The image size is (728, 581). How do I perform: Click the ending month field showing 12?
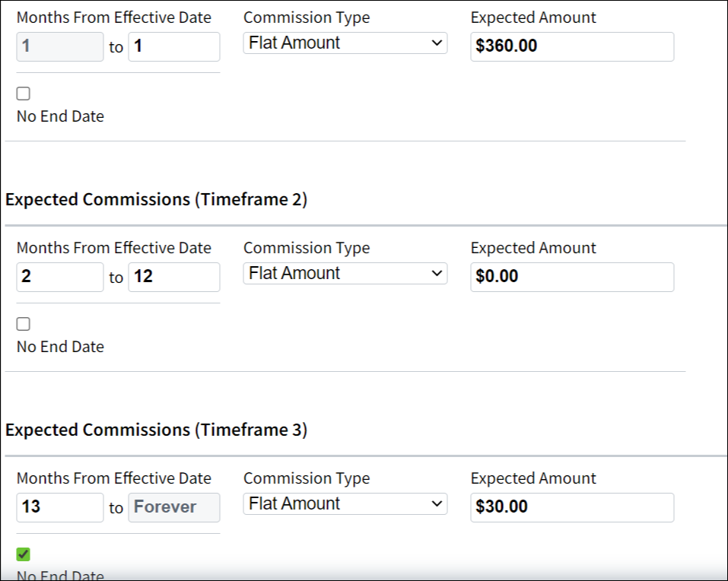tap(174, 277)
